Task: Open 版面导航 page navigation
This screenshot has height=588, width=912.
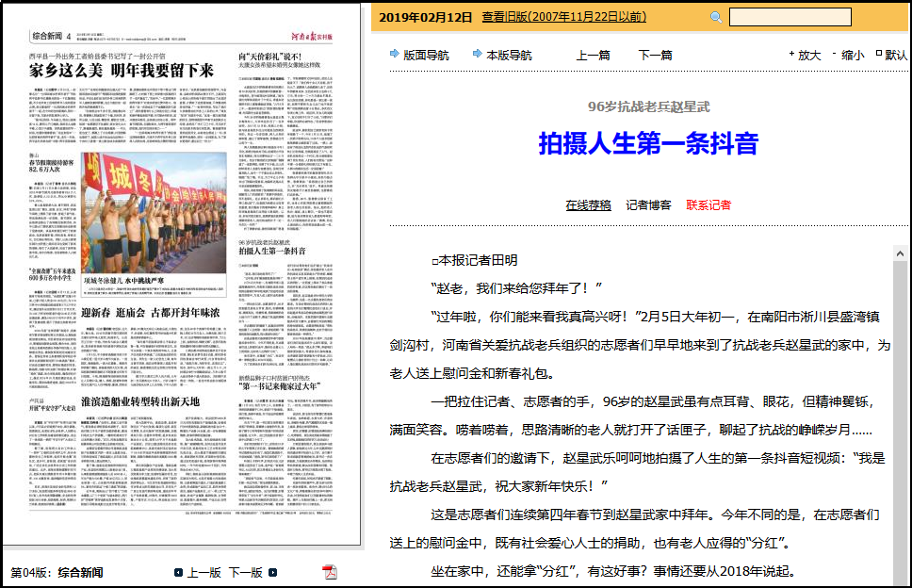Action: pos(426,55)
